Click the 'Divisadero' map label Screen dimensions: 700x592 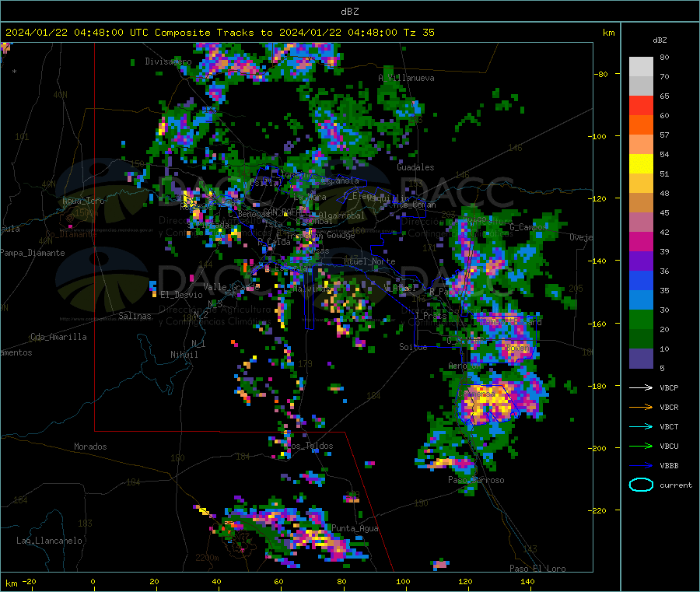coord(168,61)
